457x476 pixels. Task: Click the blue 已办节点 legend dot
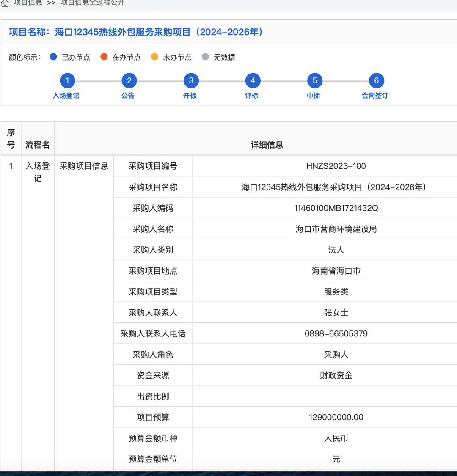point(53,57)
